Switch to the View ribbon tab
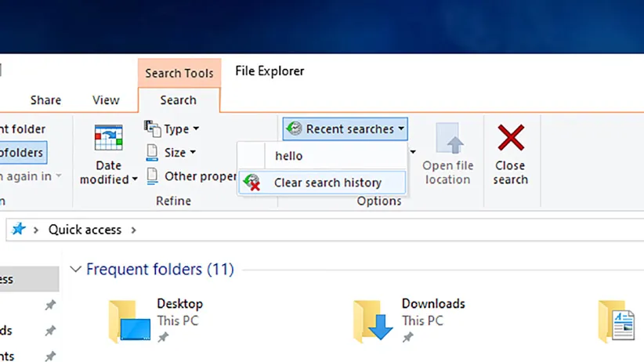The height and width of the screenshot is (362, 644). pos(106,100)
